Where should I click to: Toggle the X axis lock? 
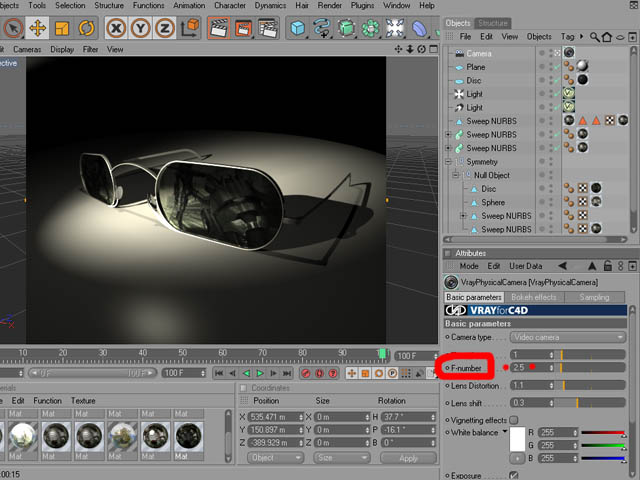[117, 28]
